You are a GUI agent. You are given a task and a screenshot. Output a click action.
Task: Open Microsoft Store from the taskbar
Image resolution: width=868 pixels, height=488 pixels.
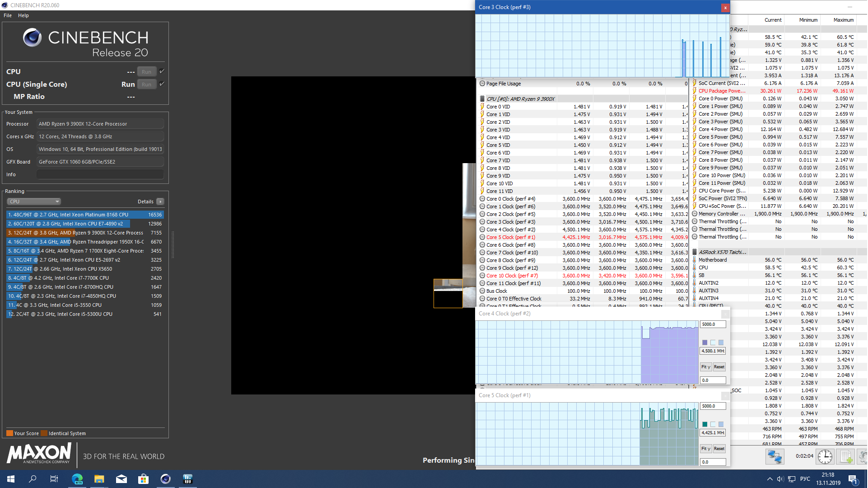143,479
